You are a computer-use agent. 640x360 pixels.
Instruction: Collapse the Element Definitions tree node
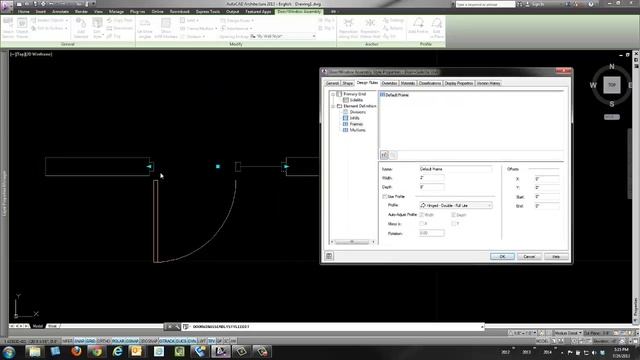click(333, 106)
